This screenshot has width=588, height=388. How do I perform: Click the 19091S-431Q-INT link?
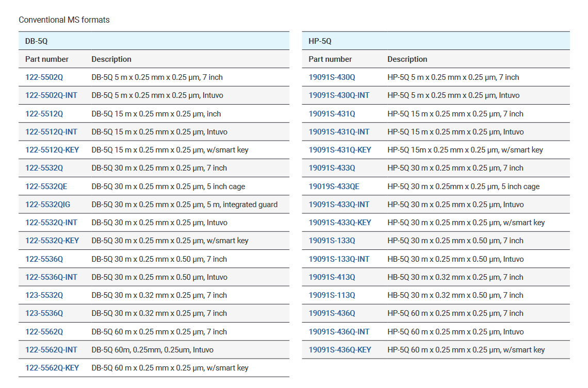pos(339,132)
